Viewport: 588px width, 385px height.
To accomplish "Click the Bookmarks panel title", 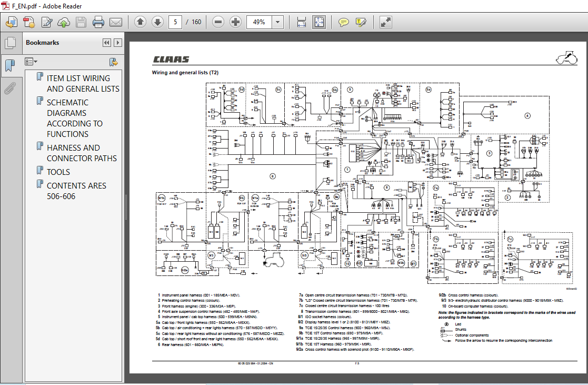I will [42, 43].
